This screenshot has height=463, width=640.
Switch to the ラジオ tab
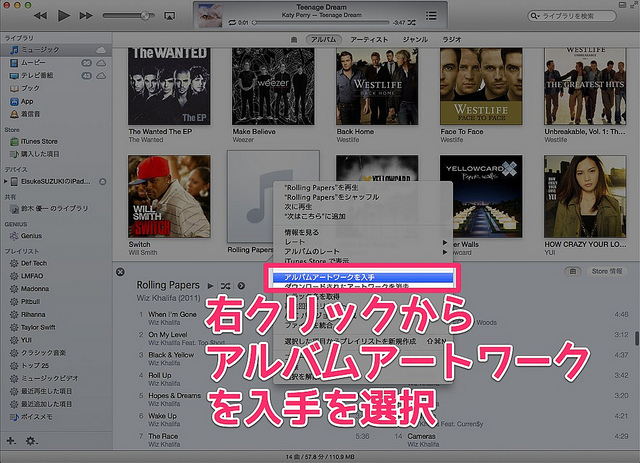click(452, 40)
